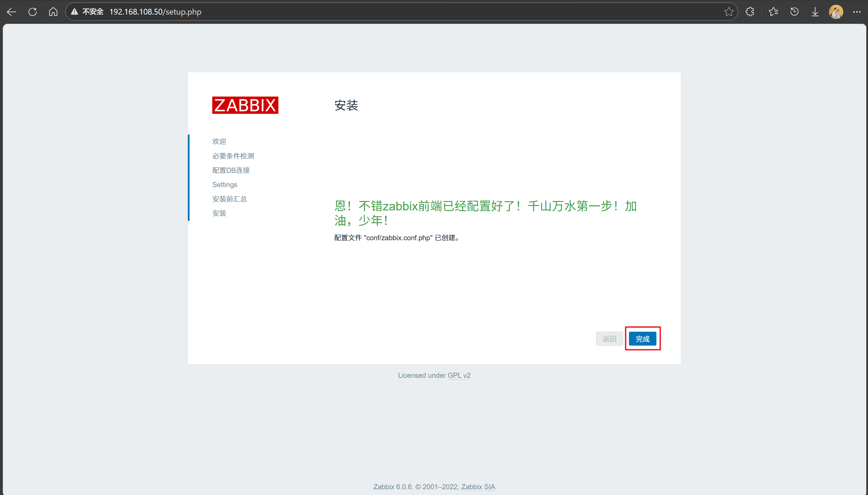Click the browser back arrow
The width and height of the screenshot is (868, 495).
click(x=12, y=12)
